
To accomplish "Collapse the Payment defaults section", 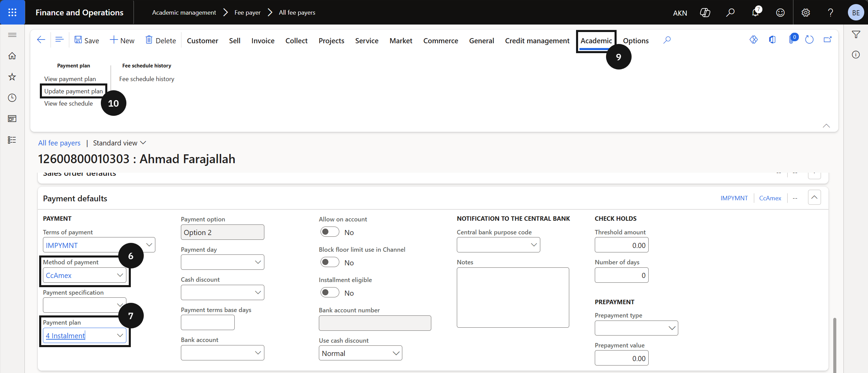I will (814, 198).
